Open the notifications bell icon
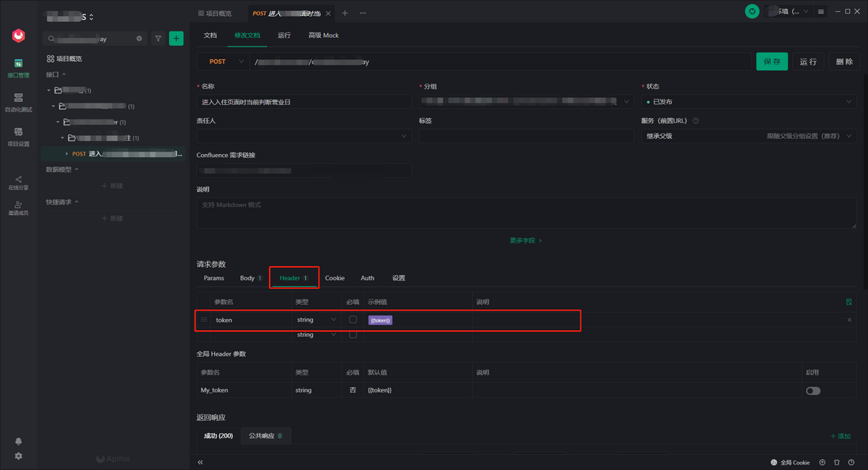868x470 pixels. coord(18,442)
